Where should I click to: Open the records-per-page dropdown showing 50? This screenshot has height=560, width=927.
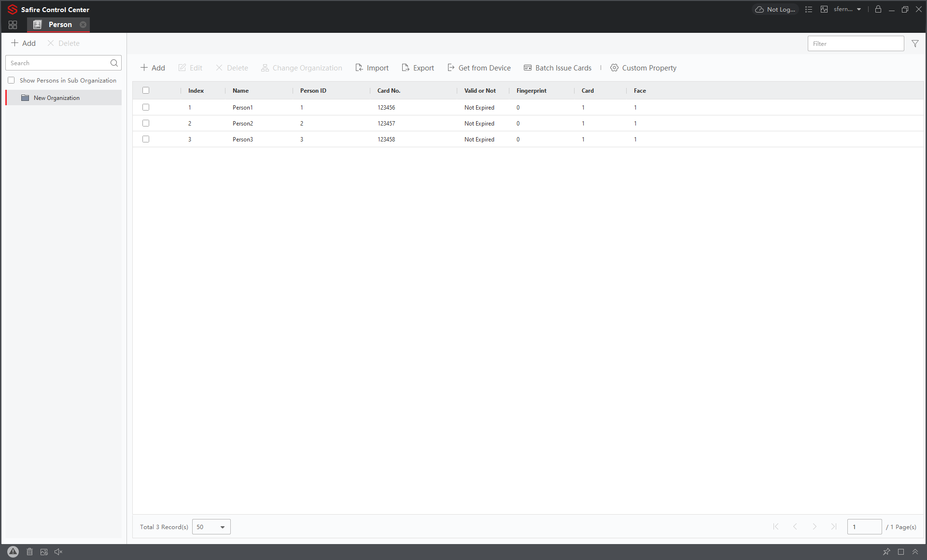click(x=211, y=527)
